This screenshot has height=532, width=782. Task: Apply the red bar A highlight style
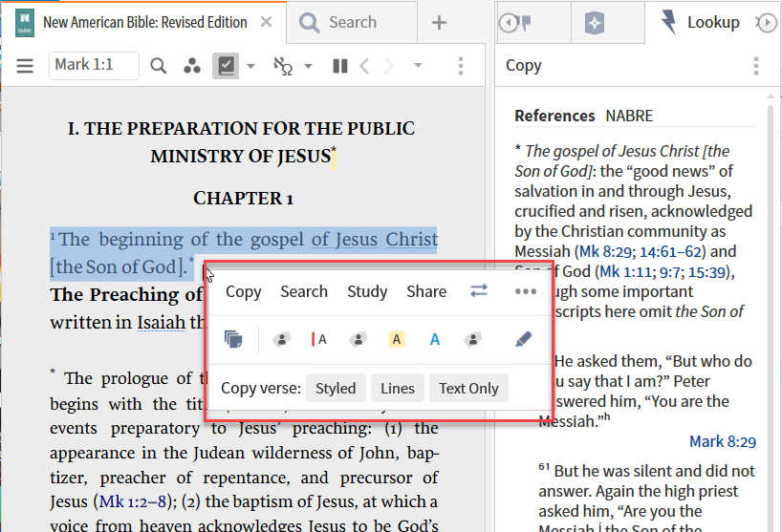pyautogui.click(x=319, y=340)
